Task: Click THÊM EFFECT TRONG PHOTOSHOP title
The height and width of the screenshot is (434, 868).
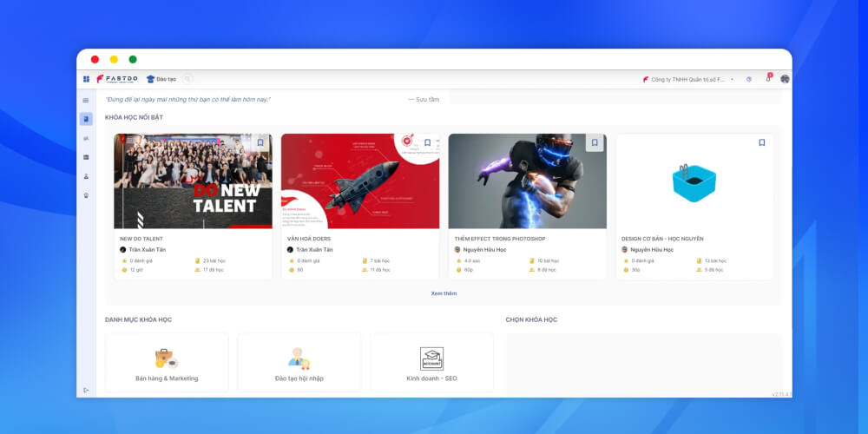Action: pos(500,239)
